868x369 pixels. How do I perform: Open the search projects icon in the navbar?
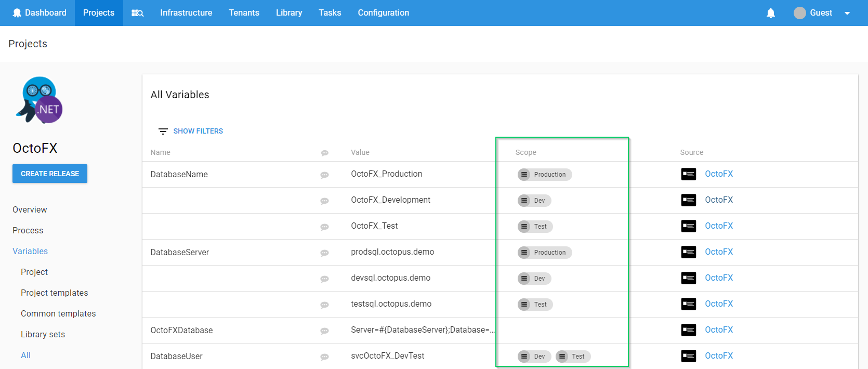[x=137, y=13]
